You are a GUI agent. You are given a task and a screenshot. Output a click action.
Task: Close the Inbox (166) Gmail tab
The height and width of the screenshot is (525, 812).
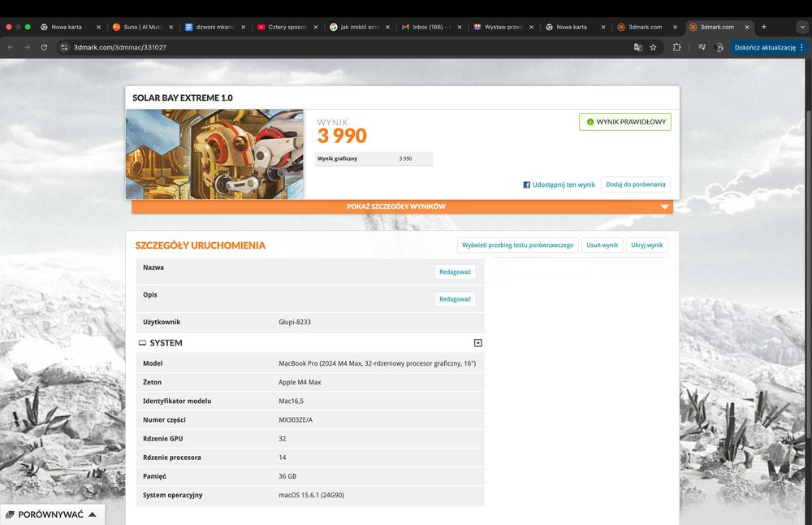[x=460, y=27]
